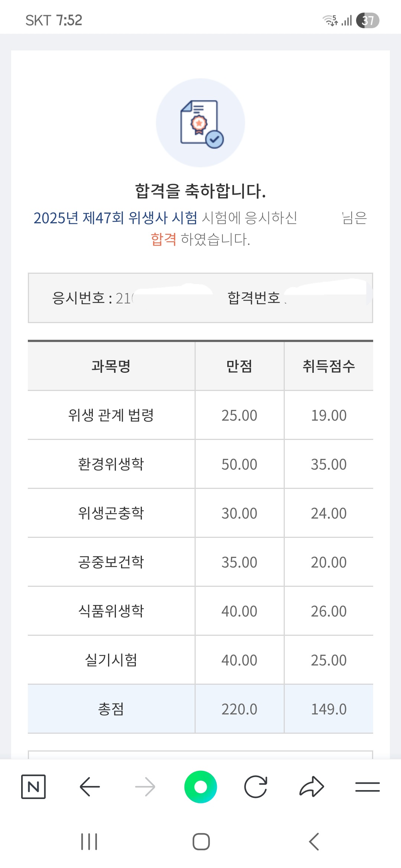Reload the page with refresh icon
This screenshot has height=868, width=401.
(256, 787)
